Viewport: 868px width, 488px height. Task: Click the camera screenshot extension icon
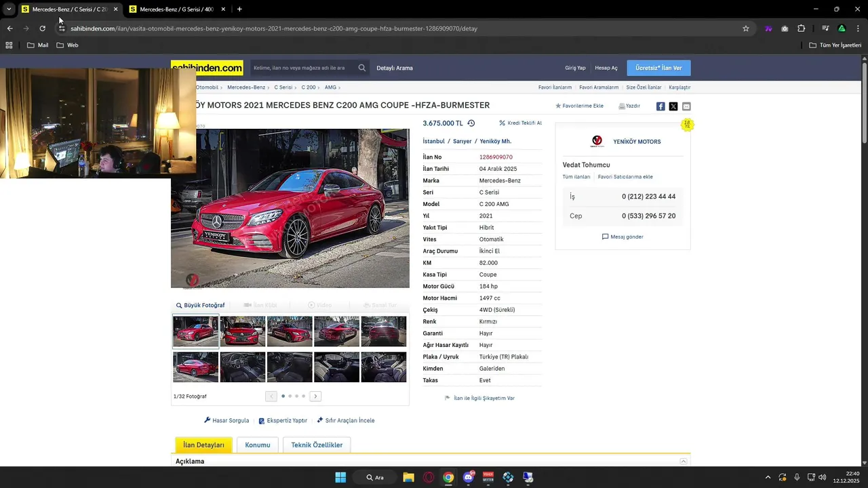pyautogui.click(x=785, y=28)
